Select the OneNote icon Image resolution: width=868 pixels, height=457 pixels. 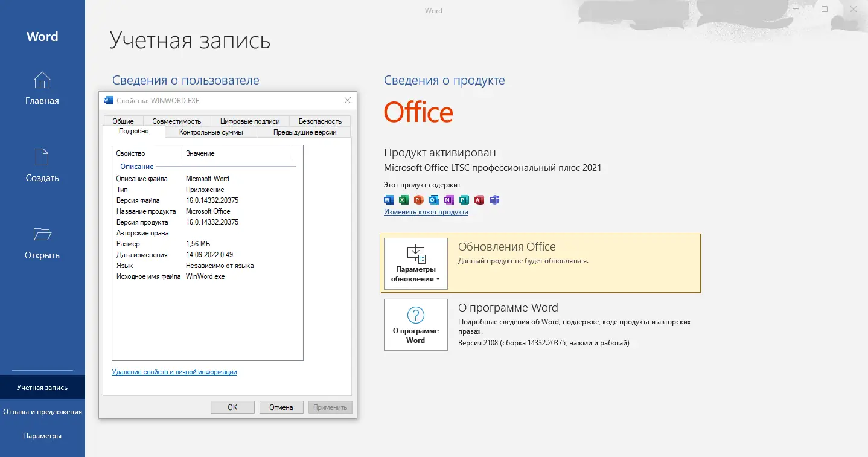point(448,200)
